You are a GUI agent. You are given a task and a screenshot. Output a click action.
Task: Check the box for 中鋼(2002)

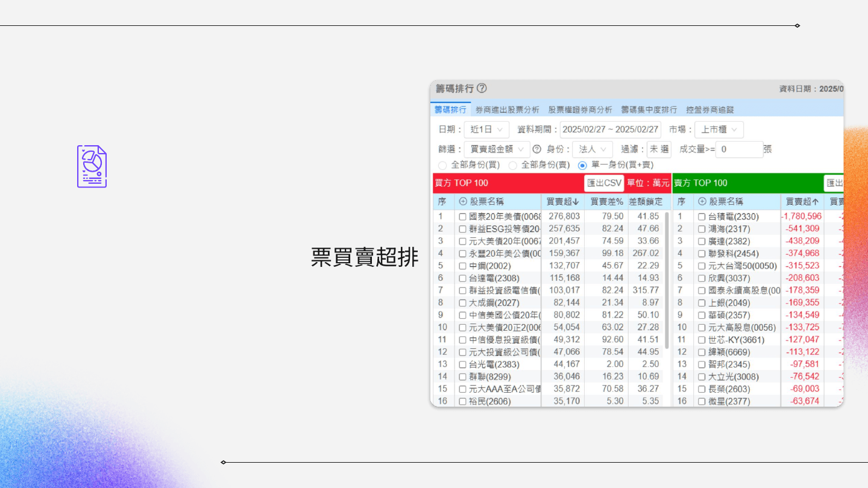462,266
